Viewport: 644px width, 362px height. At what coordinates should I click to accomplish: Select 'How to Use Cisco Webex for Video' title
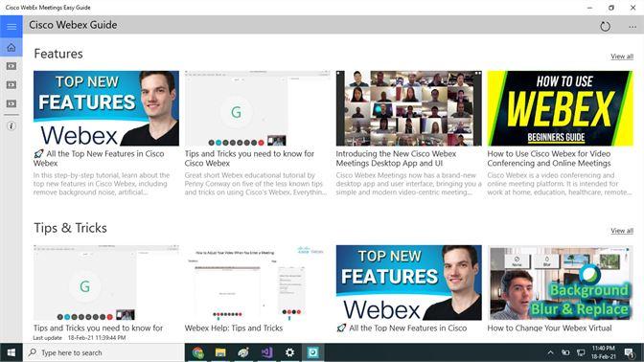point(549,158)
